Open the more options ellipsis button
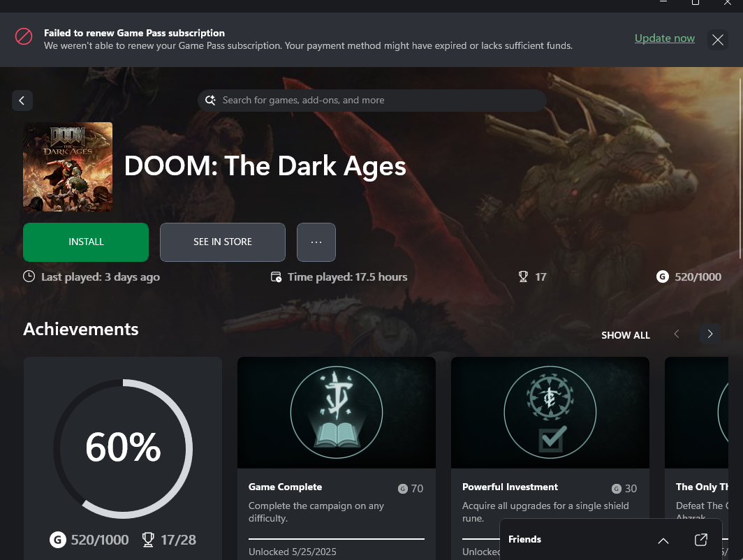The image size is (743, 560). click(x=316, y=242)
